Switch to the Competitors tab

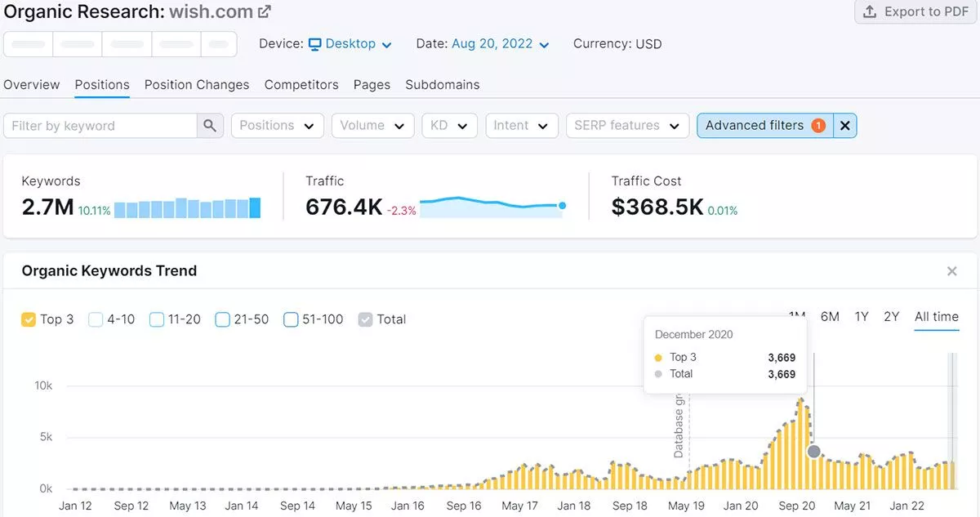(x=301, y=84)
